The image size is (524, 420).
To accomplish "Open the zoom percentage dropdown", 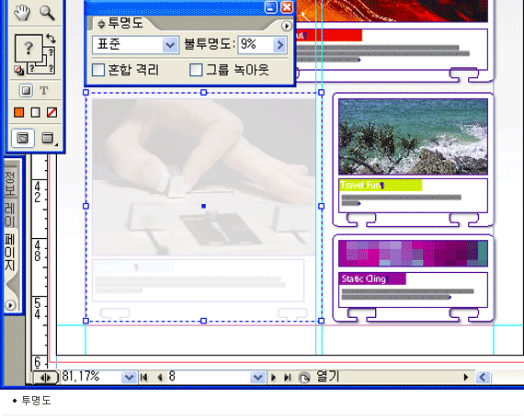I will [x=129, y=378].
